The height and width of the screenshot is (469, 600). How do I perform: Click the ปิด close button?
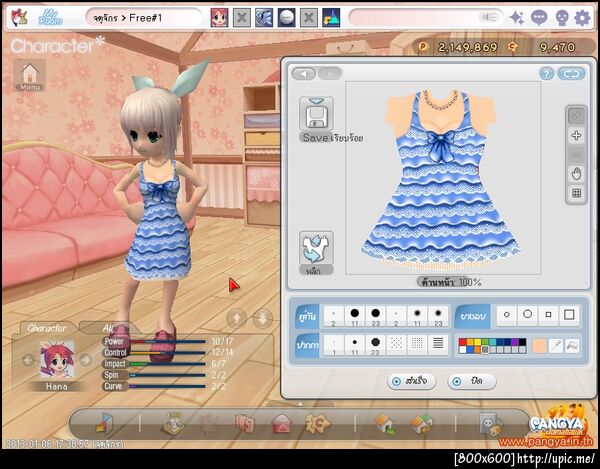tap(472, 381)
